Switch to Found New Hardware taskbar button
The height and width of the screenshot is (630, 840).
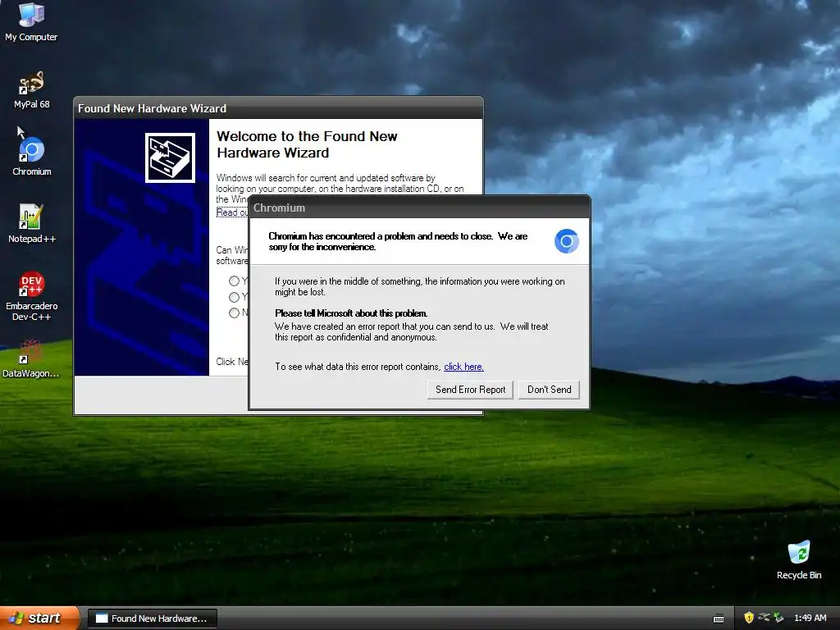[x=152, y=619]
